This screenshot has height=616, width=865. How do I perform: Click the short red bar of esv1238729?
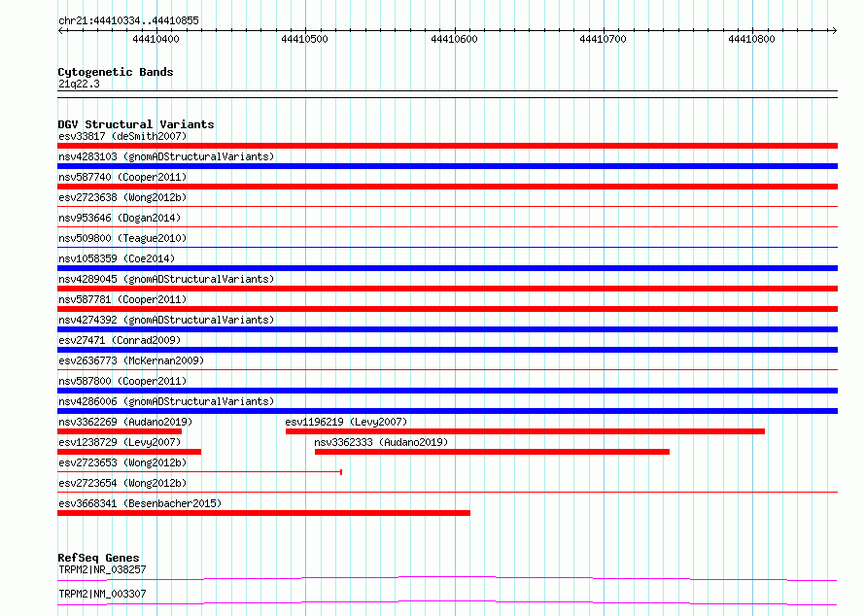(129, 452)
